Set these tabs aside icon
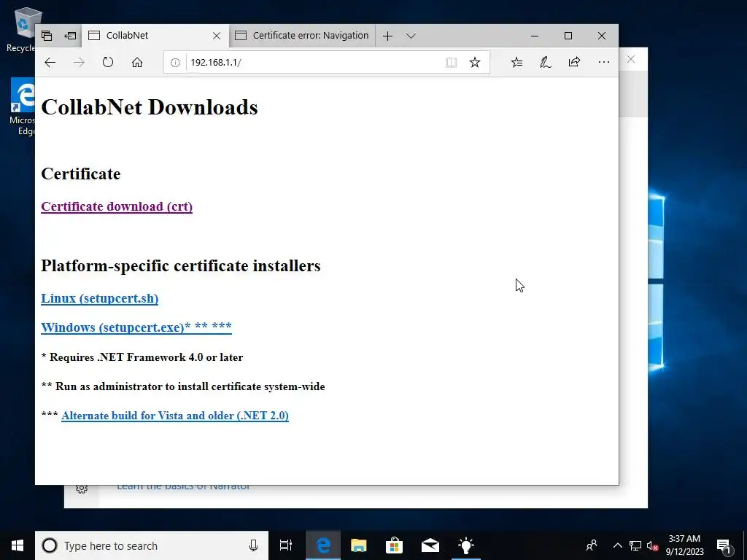This screenshot has height=560, width=747. [70, 36]
